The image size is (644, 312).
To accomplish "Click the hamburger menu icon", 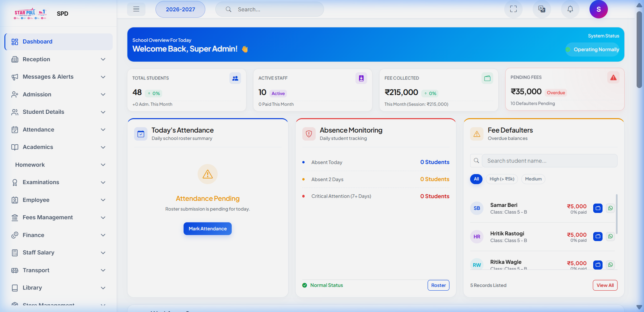I will pyautogui.click(x=136, y=9).
